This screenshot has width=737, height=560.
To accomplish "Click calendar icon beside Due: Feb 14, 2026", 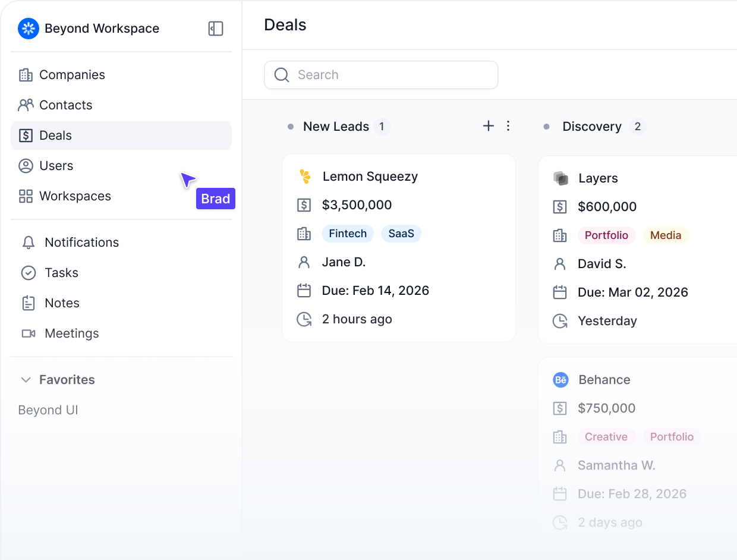I will point(304,291).
